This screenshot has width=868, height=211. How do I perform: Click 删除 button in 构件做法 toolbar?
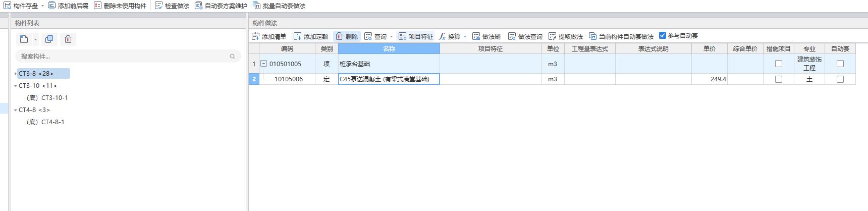click(347, 36)
